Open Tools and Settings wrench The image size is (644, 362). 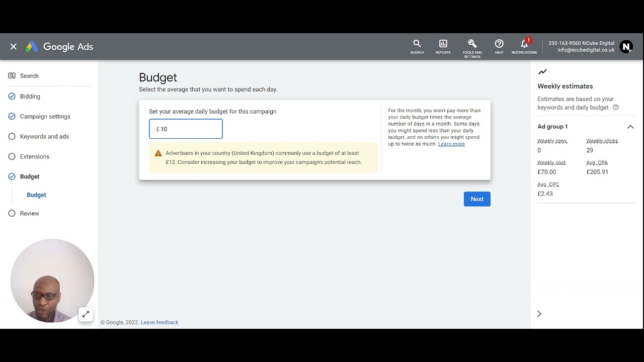point(472,48)
